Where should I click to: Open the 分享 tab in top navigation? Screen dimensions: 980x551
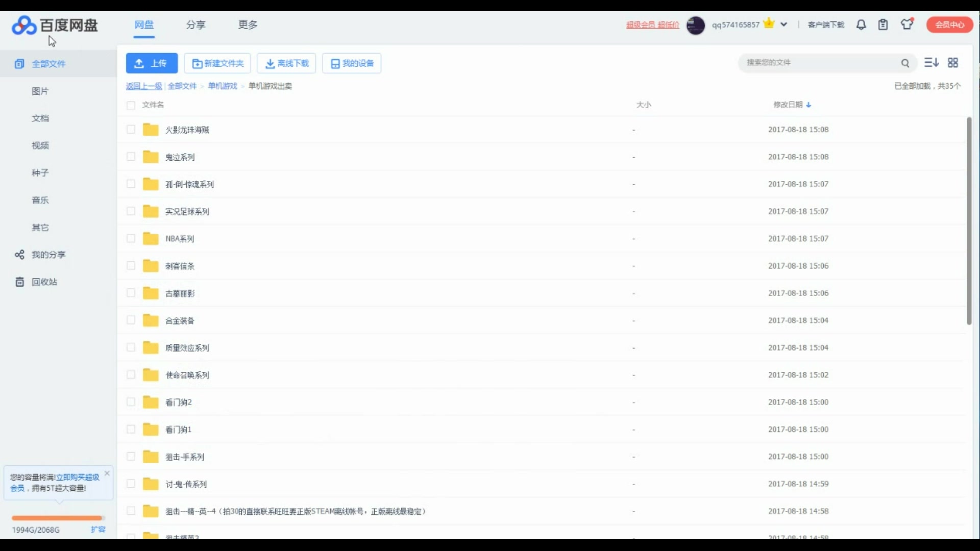[195, 24]
